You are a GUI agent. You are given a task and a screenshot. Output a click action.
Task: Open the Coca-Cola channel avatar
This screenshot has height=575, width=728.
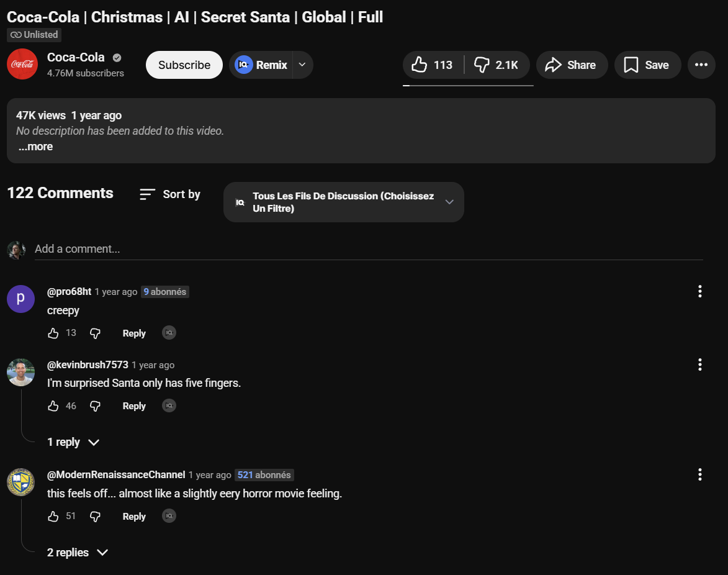tap(22, 64)
